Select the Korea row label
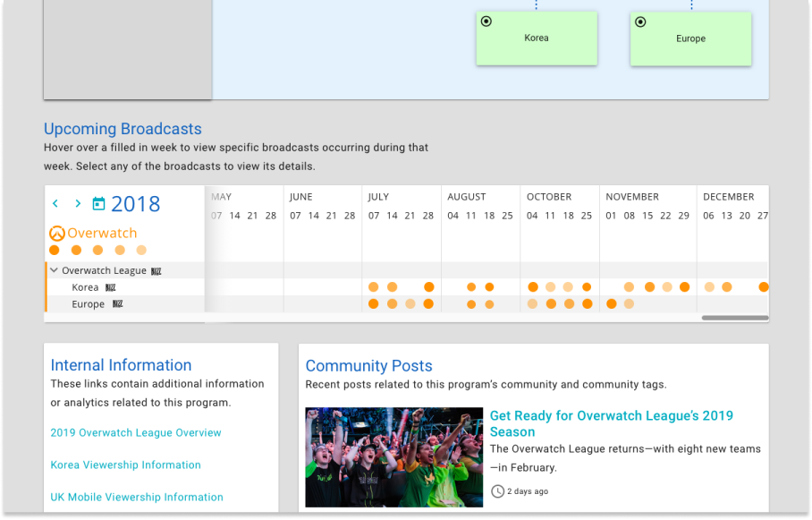Viewport: 812px width, 520px height. [85, 287]
